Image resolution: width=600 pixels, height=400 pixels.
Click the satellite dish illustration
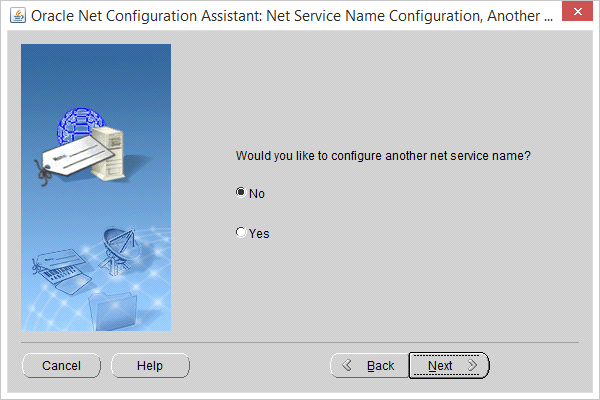click(x=119, y=251)
